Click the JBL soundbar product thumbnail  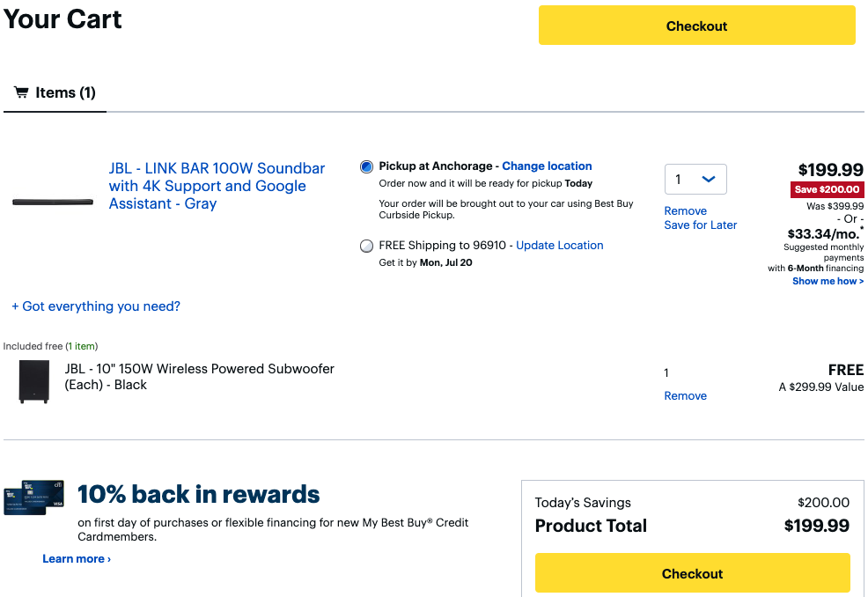(x=53, y=202)
